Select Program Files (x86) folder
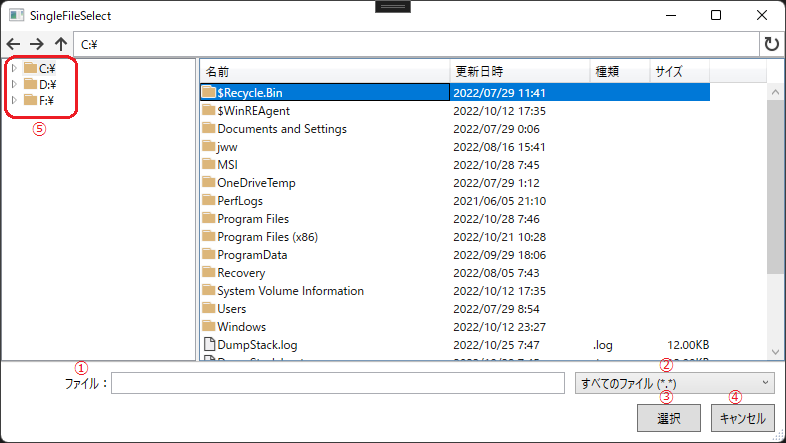This screenshot has width=786, height=443. [267, 237]
